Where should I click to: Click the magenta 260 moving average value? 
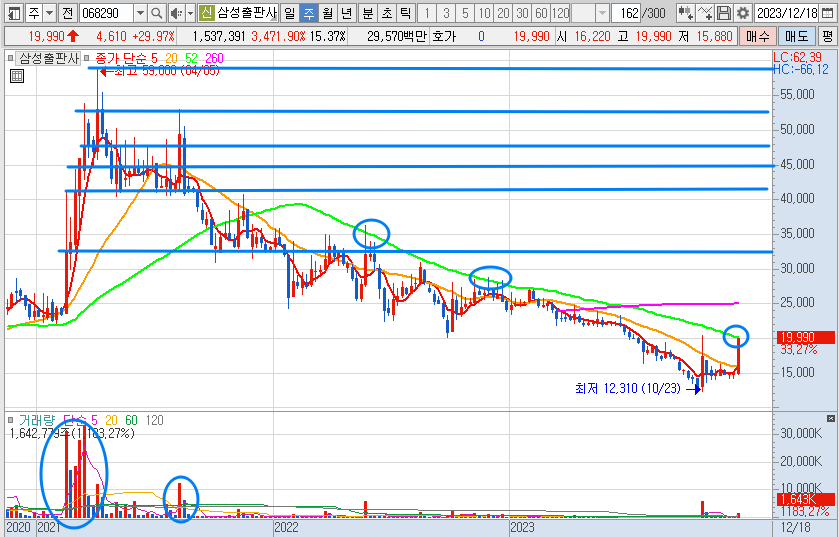pos(214,58)
